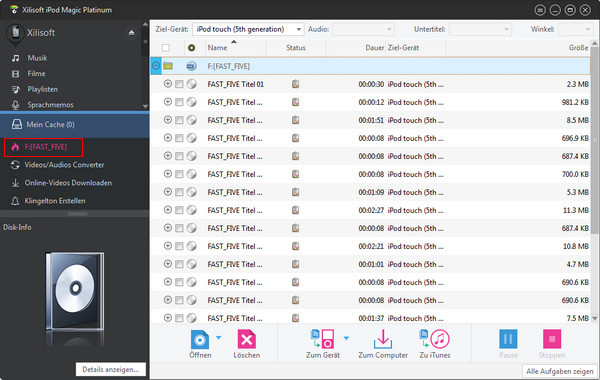Select the 00:02:21 title row
The image size is (600, 380).
370,246
